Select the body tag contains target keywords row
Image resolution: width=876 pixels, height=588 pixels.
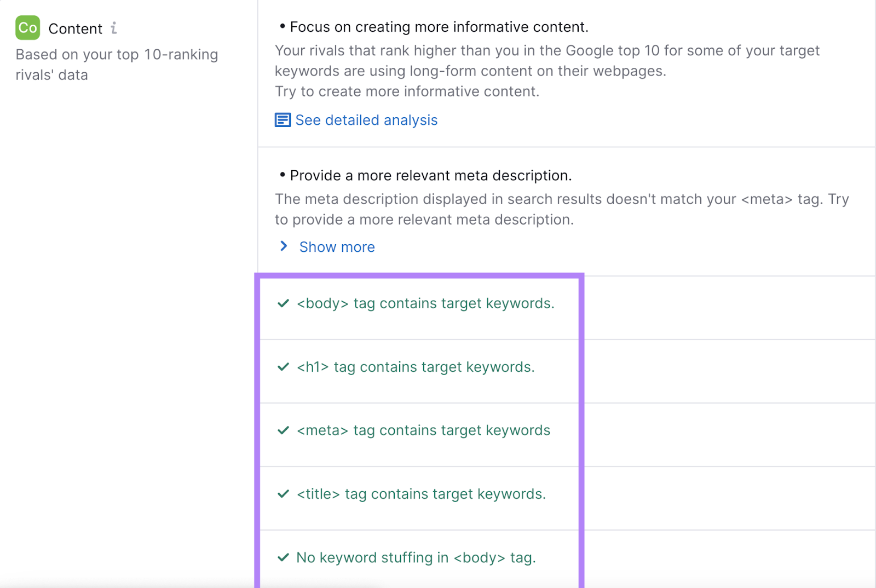(x=425, y=303)
